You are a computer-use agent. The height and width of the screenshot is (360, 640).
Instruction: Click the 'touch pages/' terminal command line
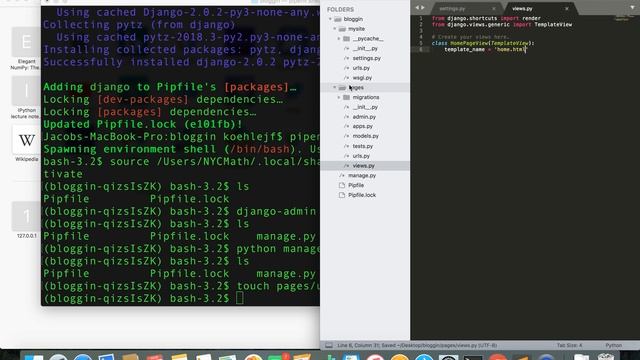(x=181, y=286)
